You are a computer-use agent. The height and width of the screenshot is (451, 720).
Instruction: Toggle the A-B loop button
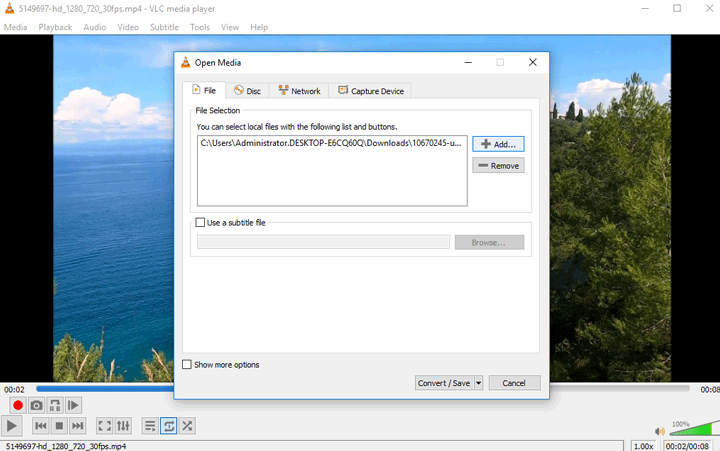[x=55, y=406]
